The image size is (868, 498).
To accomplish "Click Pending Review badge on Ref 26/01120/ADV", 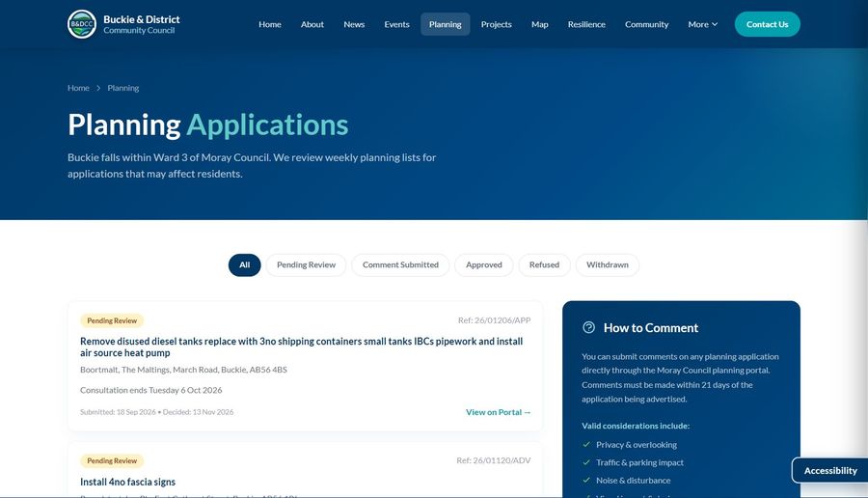I will [x=112, y=461].
